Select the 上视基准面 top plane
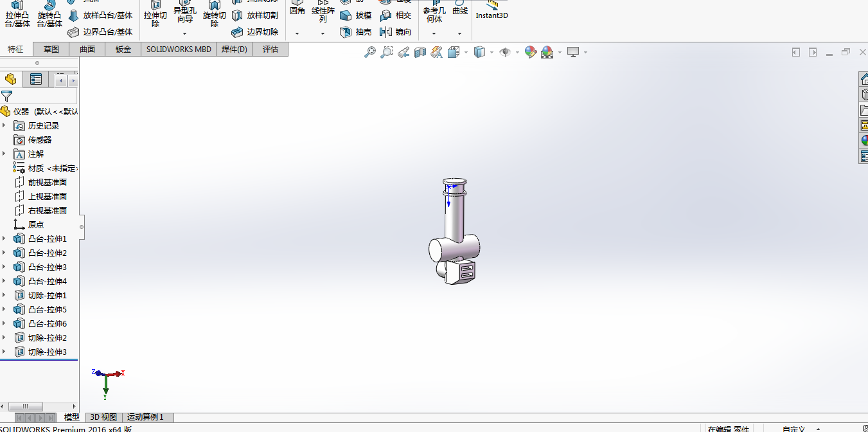Viewport: 868px width, 432px height. tap(40, 196)
